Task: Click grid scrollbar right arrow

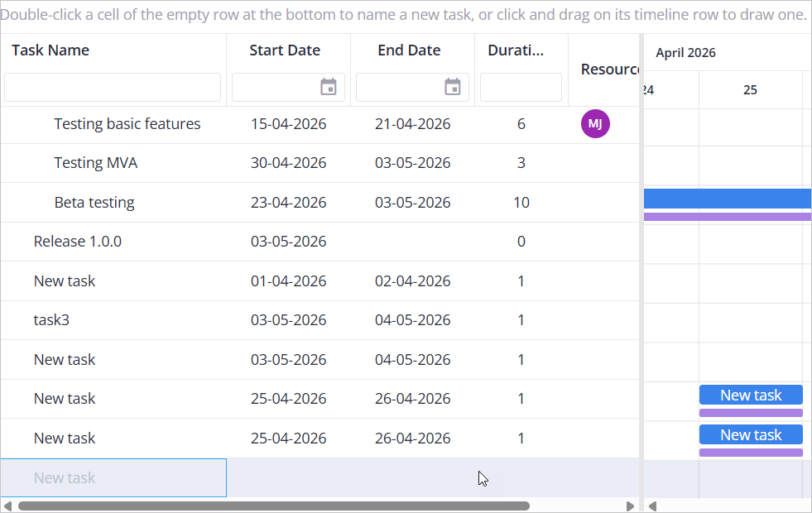Action: point(630,506)
